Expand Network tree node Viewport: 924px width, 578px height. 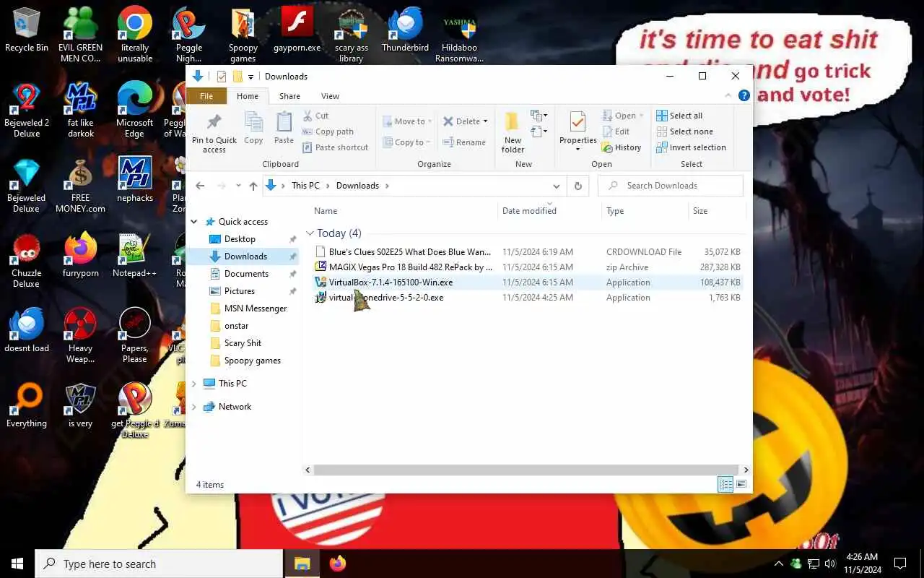tap(194, 407)
